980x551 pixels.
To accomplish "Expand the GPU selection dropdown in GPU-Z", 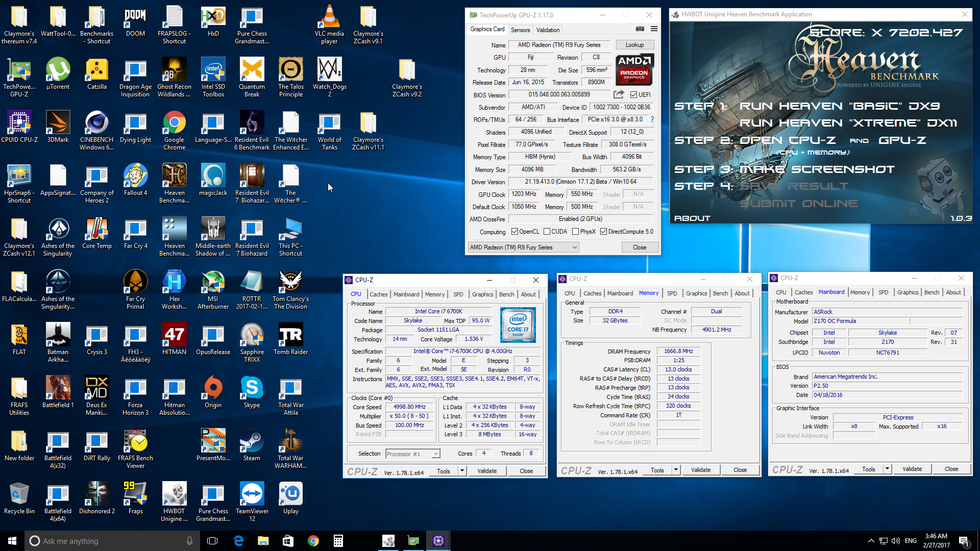I will tap(523, 247).
